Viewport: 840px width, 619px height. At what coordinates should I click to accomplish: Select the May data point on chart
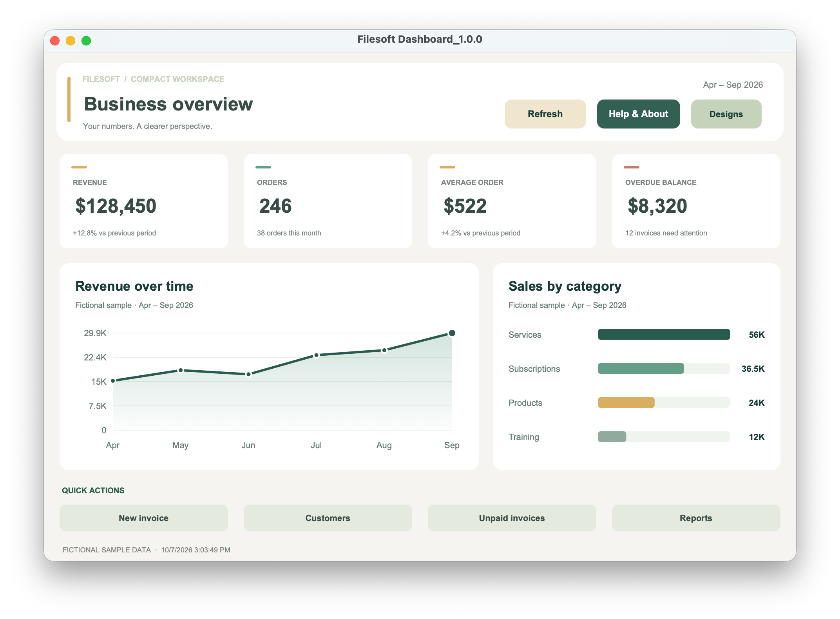point(181,370)
